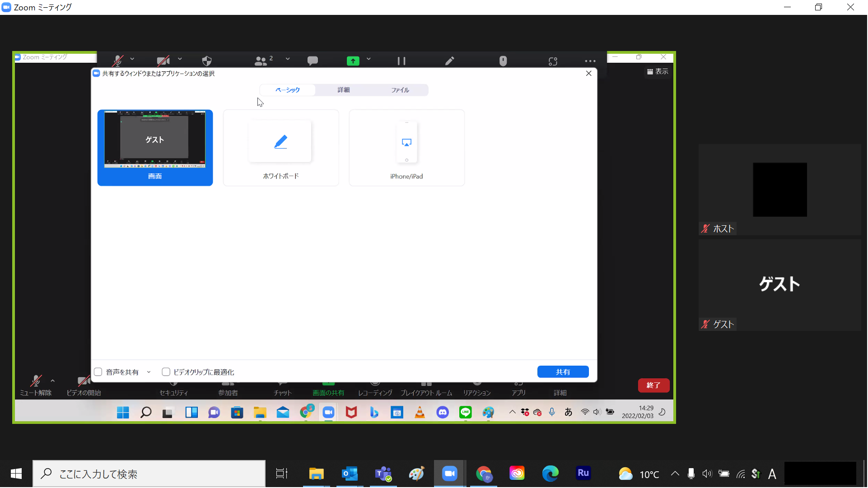
Task: Open Microsoft Edge from the Windows taskbar
Action: click(x=550, y=474)
